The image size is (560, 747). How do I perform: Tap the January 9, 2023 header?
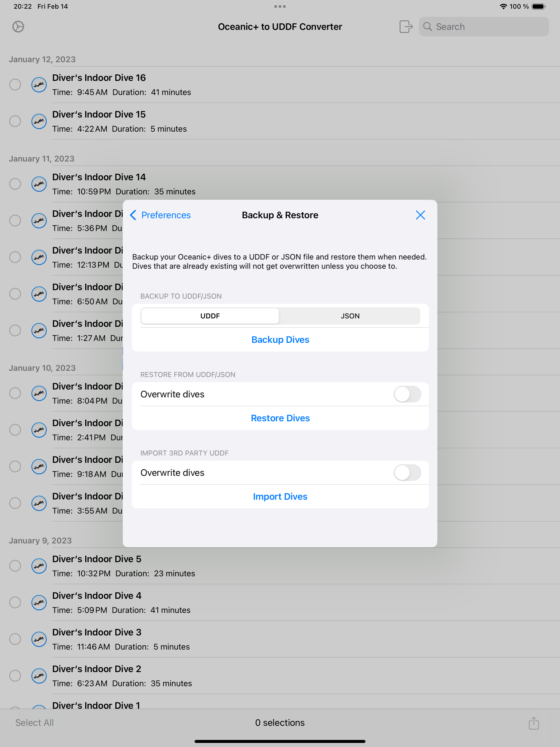tap(40, 541)
